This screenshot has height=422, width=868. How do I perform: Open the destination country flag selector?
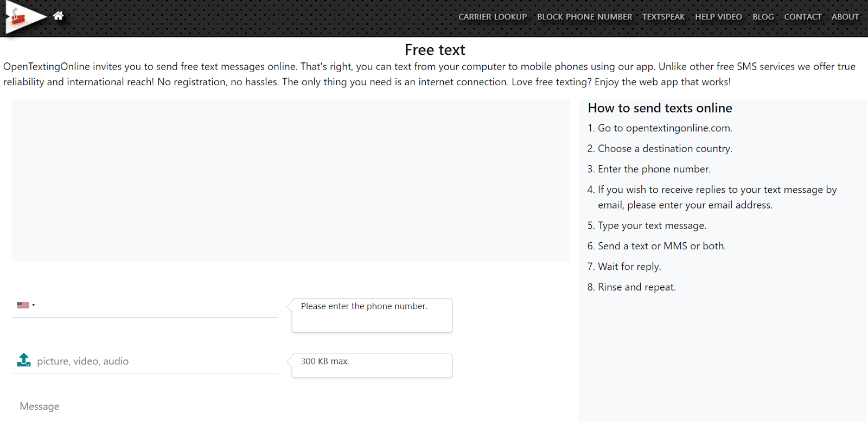pyautogui.click(x=25, y=305)
